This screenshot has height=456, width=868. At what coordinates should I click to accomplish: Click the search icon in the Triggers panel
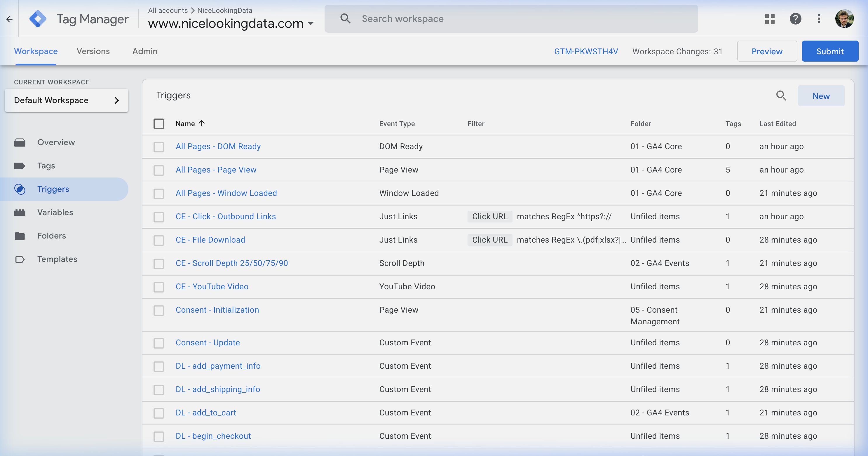(x=781, y=96)
